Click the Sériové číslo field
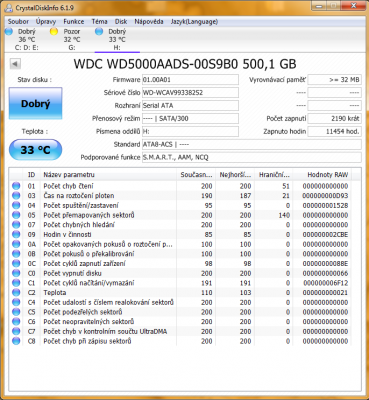Viewport: 369px width, 400px height. pos(190,93)
